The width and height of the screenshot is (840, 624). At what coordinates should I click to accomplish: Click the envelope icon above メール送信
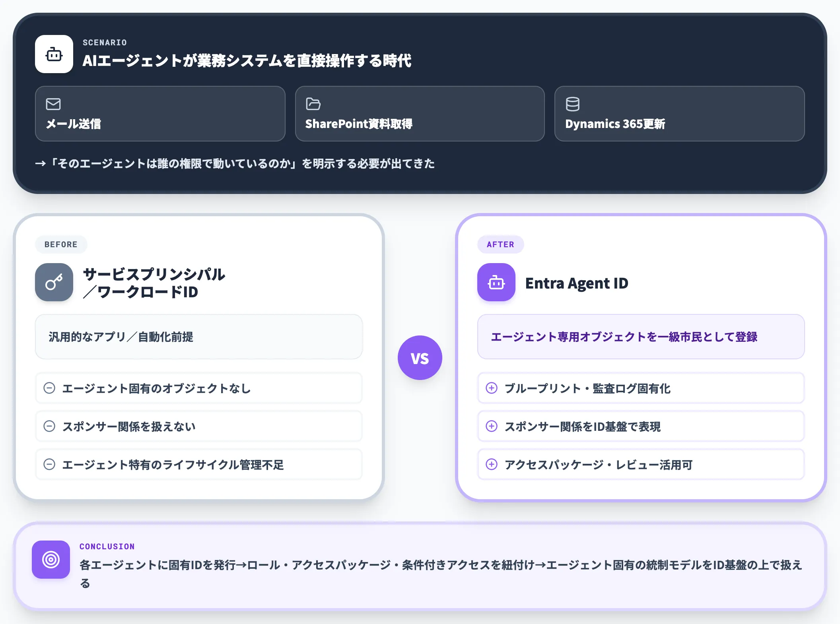(x=53, y=104)
